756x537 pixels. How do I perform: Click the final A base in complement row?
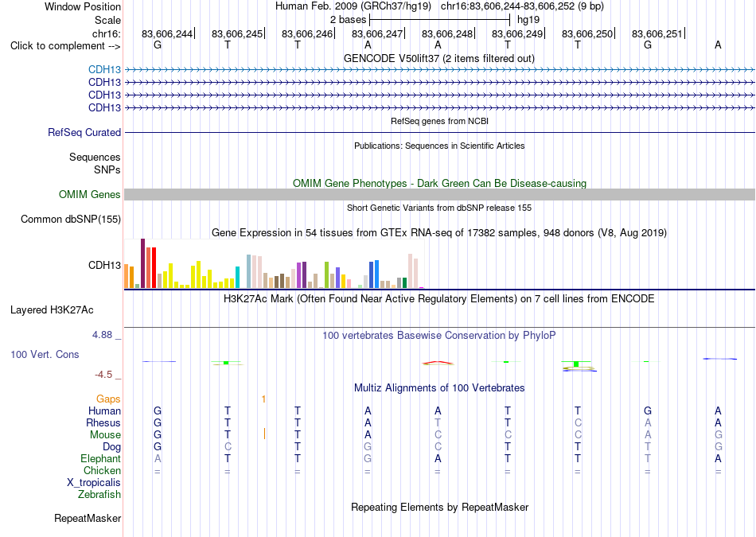pyautogui.click(x=718, y=45)
